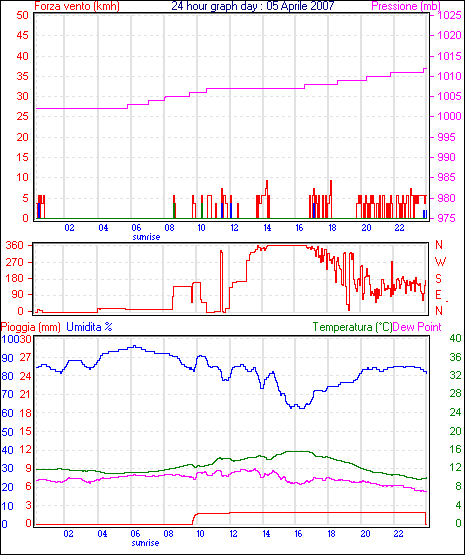The width and height of the screenshot is (466, 556).
Task: Click the blue 90 humidity axis value
Action: click(x=7, y=358)
